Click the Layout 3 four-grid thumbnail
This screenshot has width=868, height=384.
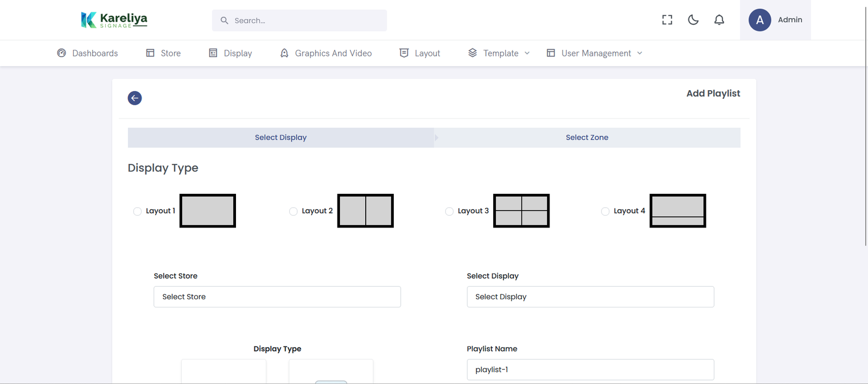pyautogui.click(x=521, y=211)
